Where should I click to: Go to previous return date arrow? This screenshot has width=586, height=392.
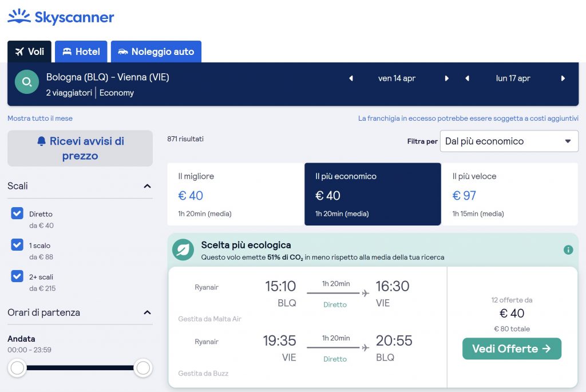[467, 78]
